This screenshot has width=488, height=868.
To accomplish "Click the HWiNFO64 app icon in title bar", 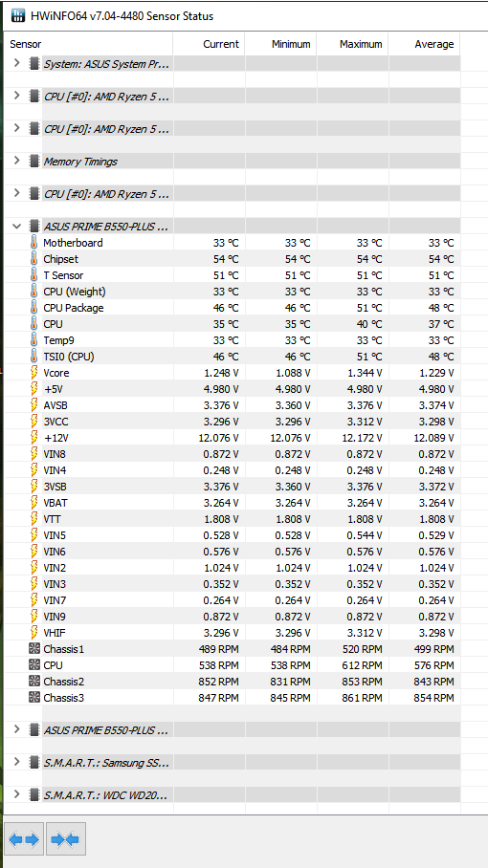I will point(18,16).
